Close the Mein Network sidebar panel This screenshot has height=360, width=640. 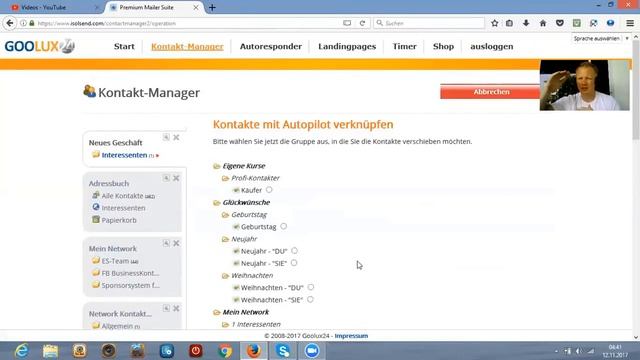click(x=176, y=243)
